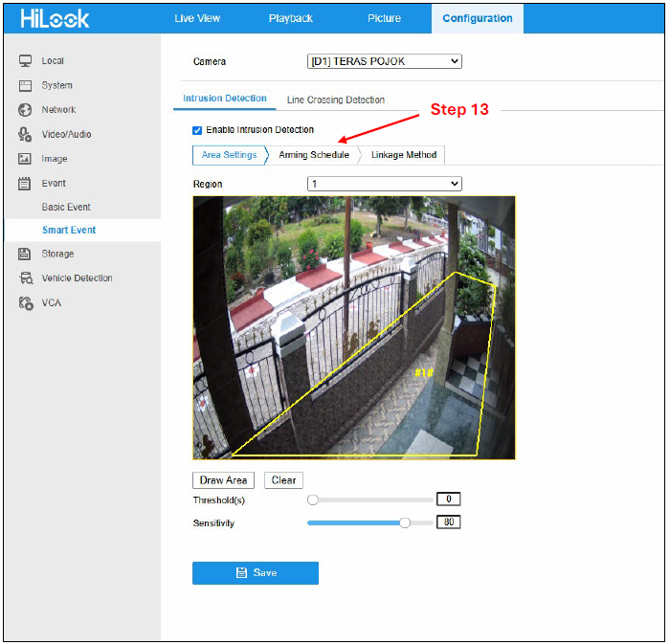Switch to the Playback tab
Image resolution: width=670 pixels, height=644 pixels.
coord(291,18)
